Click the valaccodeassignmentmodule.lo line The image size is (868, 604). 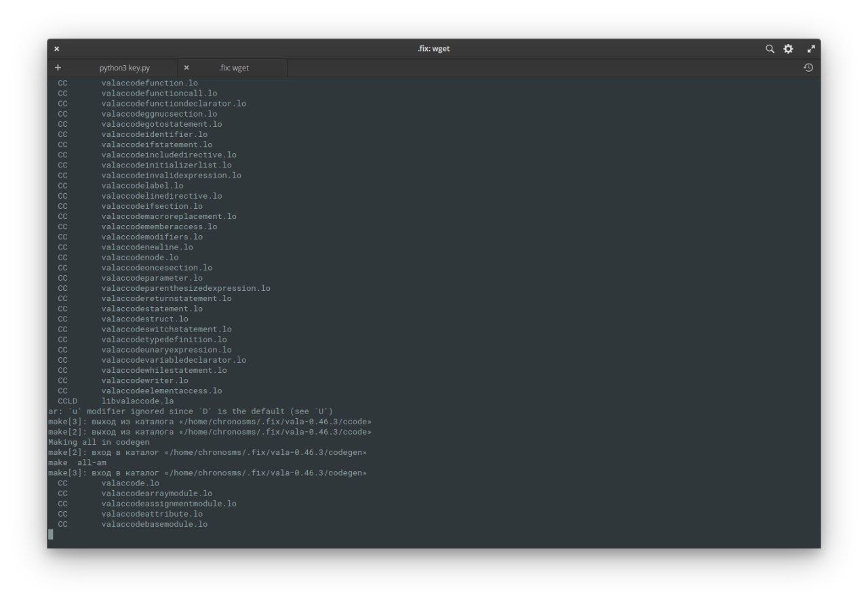pos(147,504)
